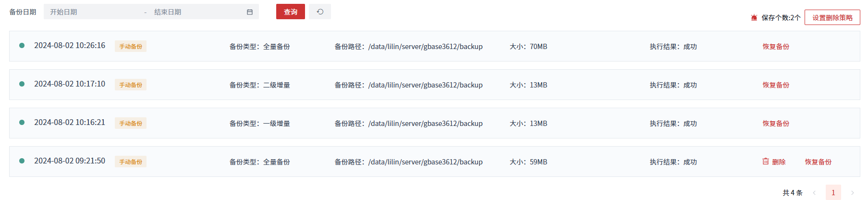This screenshot has height=200, width=868.
Task: Go to the previous page arrow
Action: coord(814,193)
